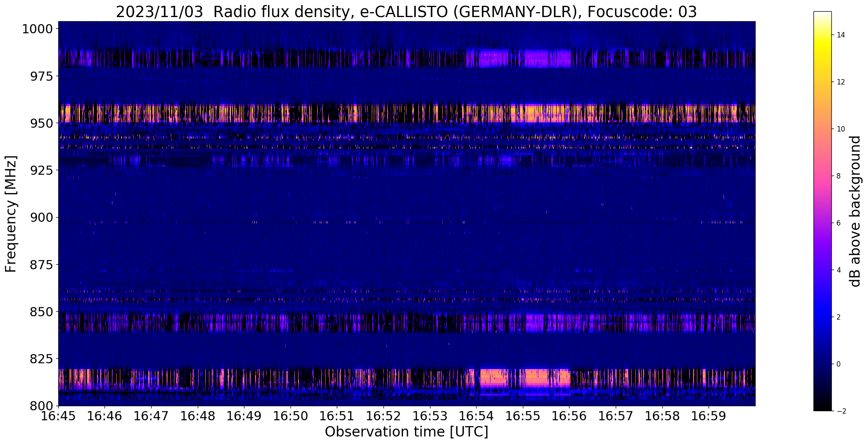Click the 825 frequency tick label

click(42, 359)
